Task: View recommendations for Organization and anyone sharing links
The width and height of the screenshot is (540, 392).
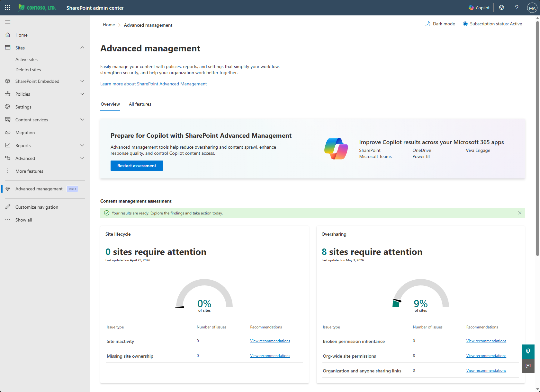Action: point(486,370)
